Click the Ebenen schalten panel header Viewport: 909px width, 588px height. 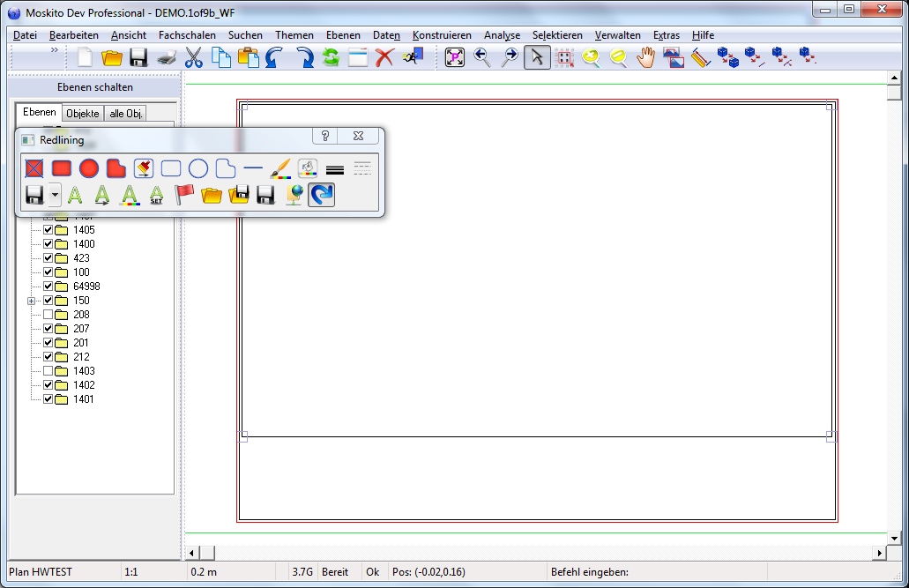click(94, 87)
